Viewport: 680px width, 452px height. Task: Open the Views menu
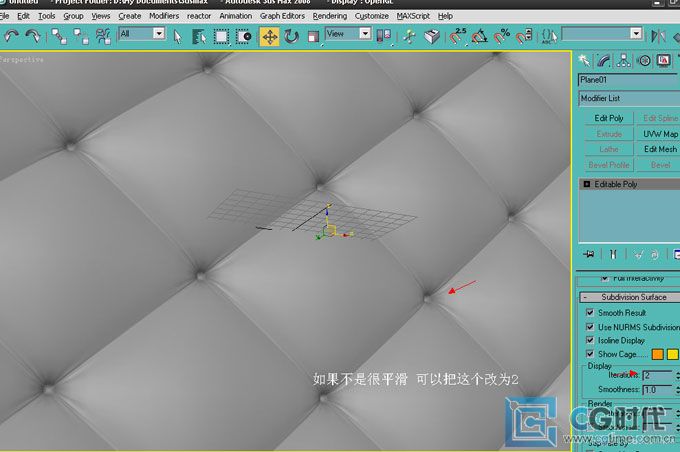tap(101, 16)
